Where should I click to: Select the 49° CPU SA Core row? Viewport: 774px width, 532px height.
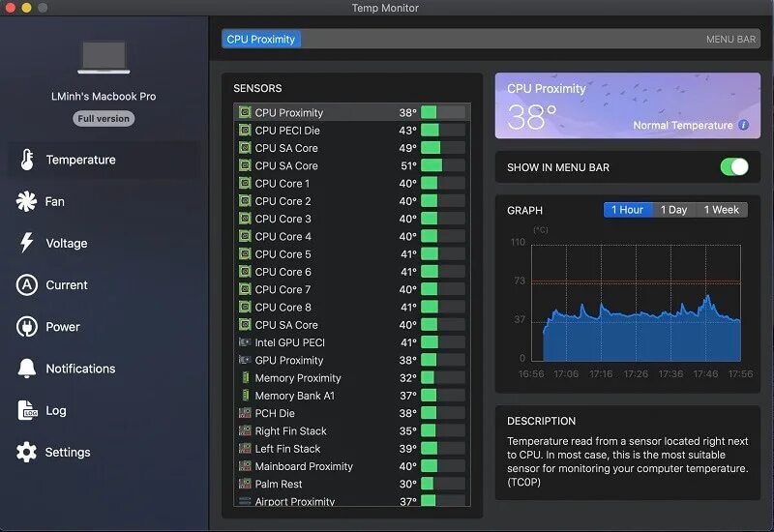[352, 148]
